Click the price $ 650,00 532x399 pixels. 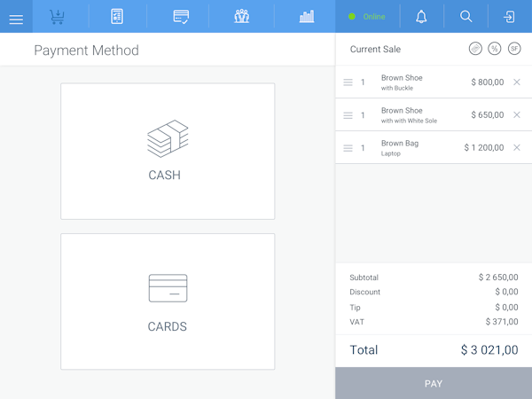pyautogui.click(x=487, y=115)
